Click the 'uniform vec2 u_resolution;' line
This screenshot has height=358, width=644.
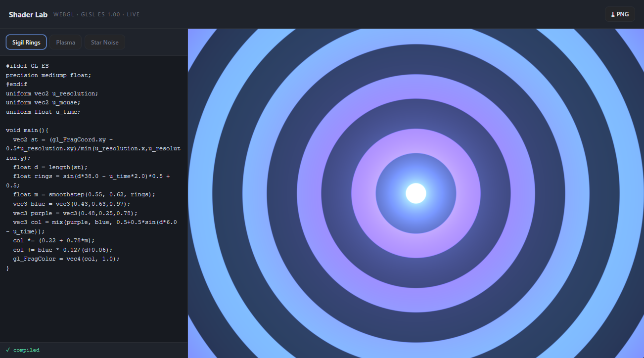[52, 93]
